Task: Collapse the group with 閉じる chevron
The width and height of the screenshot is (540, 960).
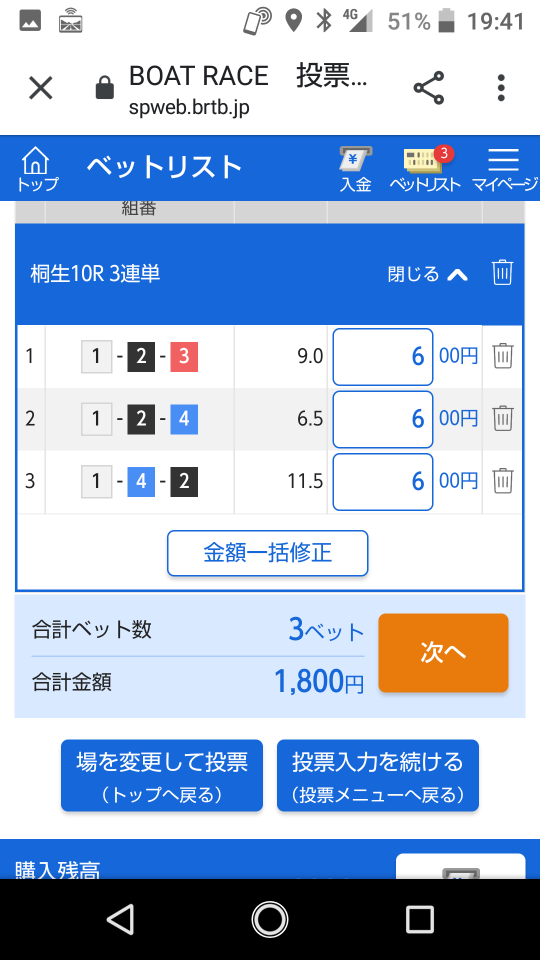Action: [x=427, y=274]
